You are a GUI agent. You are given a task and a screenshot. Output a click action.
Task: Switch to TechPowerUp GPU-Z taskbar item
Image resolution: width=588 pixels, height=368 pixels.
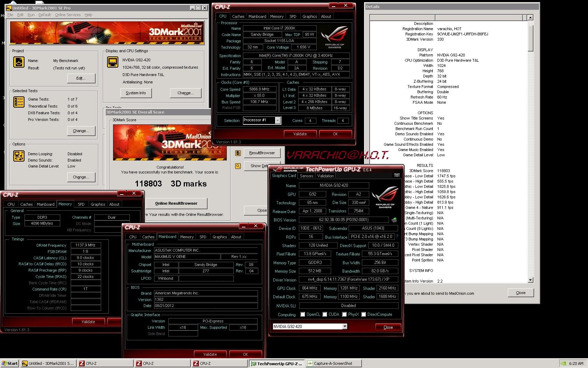click(278, 363)
